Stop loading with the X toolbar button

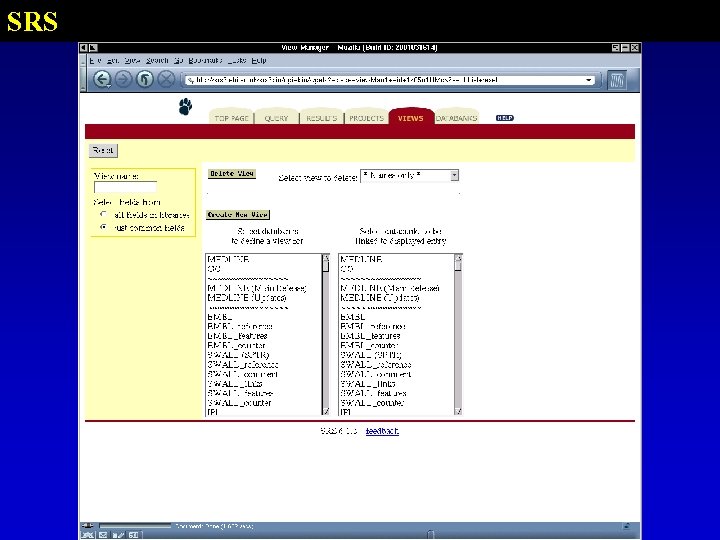(x=166, y=79)
